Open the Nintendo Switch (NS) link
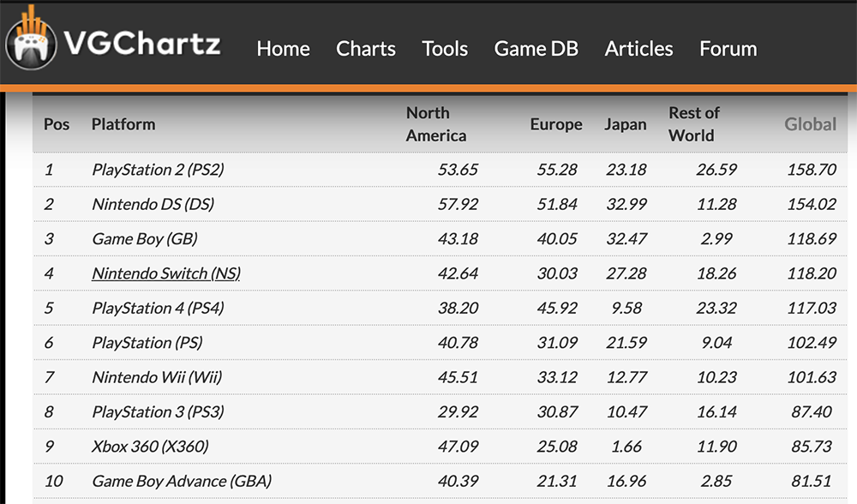This screenshot has height=504, width=857. click(166, 273)
